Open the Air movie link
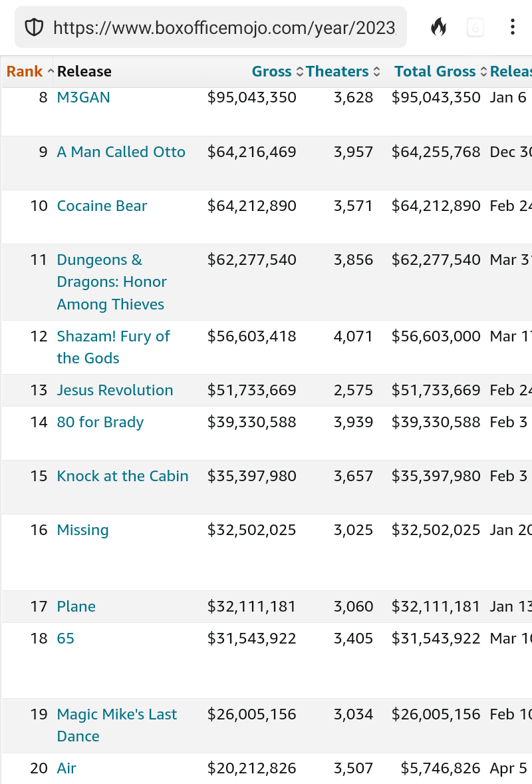This screenshot has height=784, width=532. 66,769
